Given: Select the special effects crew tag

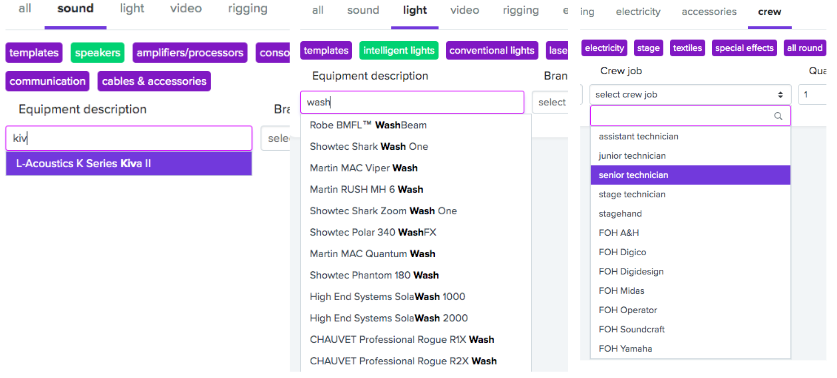Looking at the screenshot, I should [744, 48].
